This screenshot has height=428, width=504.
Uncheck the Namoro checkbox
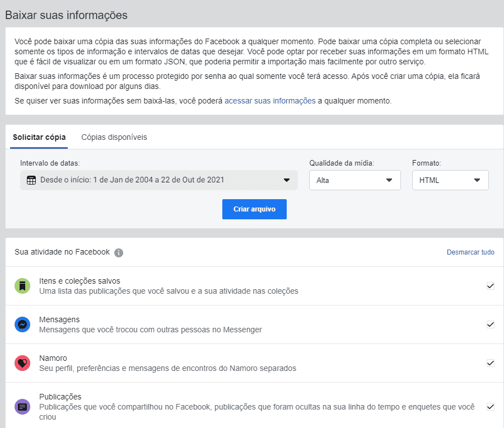click(x=490, y=363)
